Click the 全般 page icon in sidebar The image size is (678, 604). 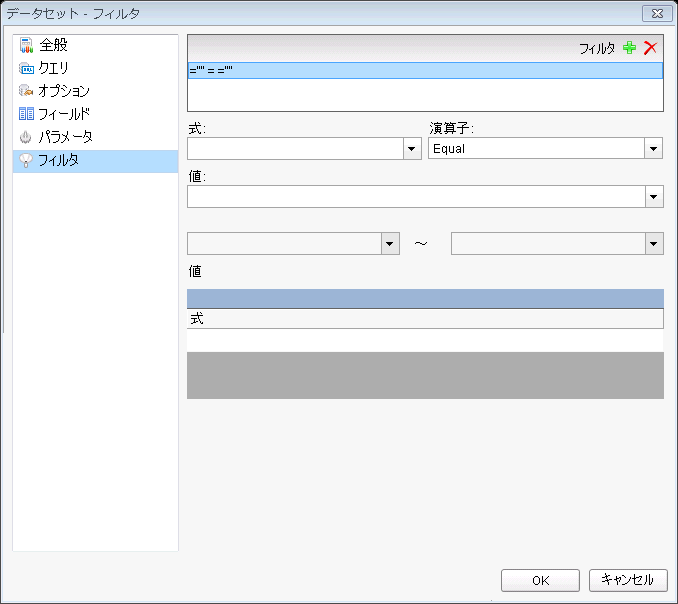point(26,46)
